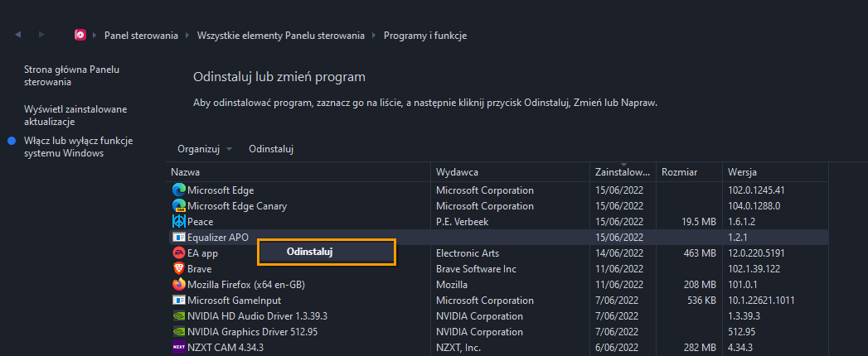Click size 19.5 MB
Image resolution: width=868 pixels, height=356 pixels.
pyautogui.click(x=700, y=222)
